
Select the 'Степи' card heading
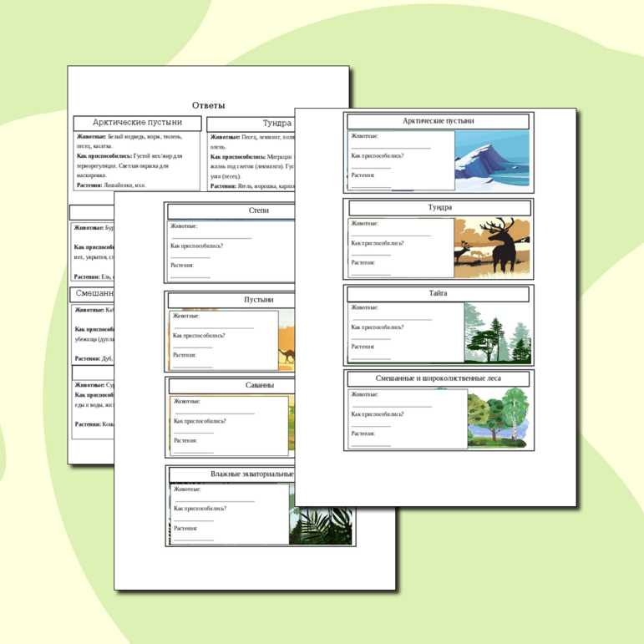tap(258, 210)
